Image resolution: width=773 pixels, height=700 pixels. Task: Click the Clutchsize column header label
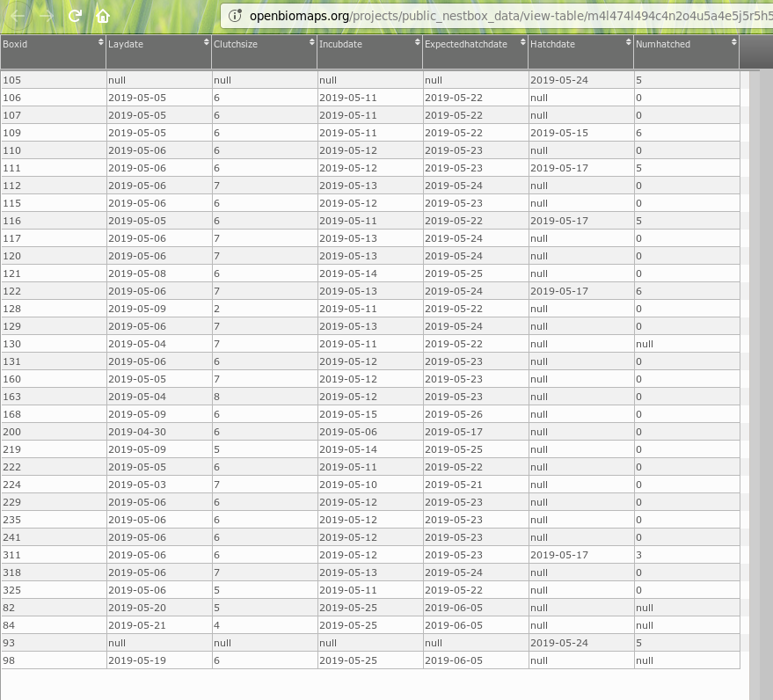[x=235, y=44]
